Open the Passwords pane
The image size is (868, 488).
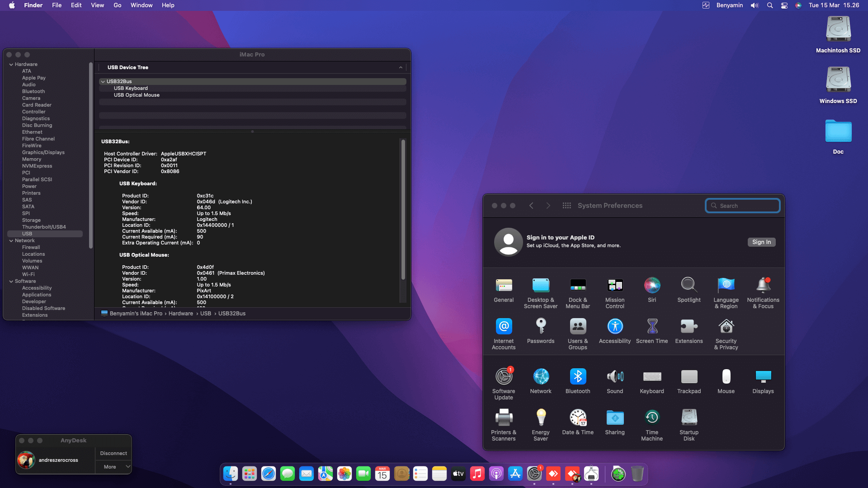coord(541,331)
